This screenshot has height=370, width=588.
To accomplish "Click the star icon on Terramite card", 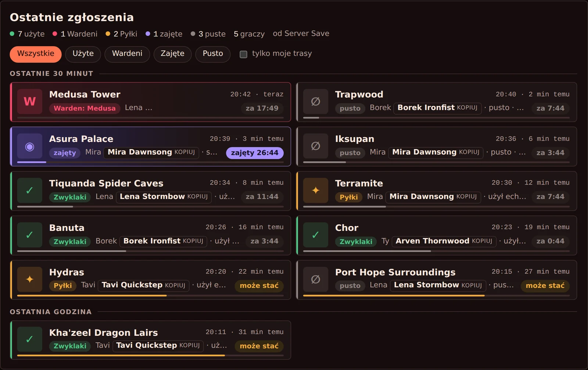I will (316, 191).
